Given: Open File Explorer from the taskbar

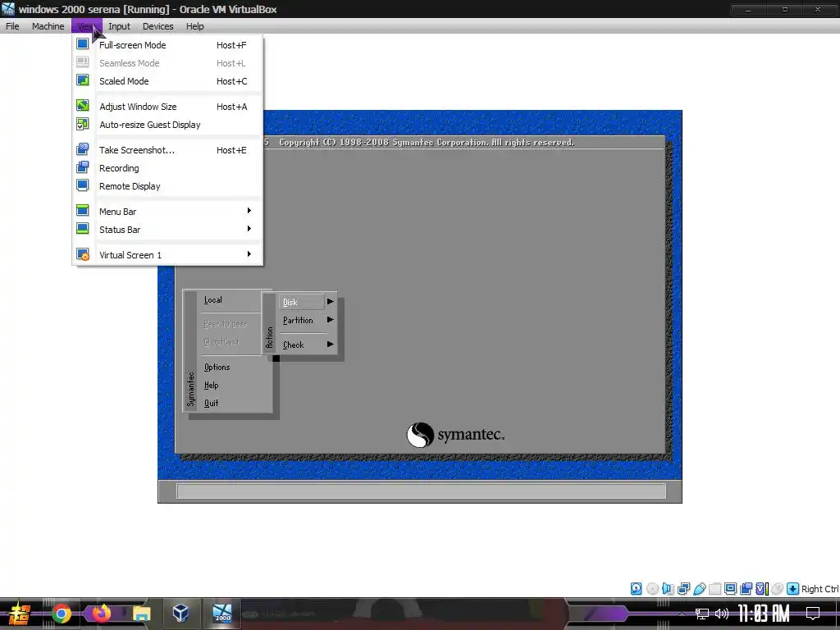Looking at the screenshot, I should pos(141,614).
